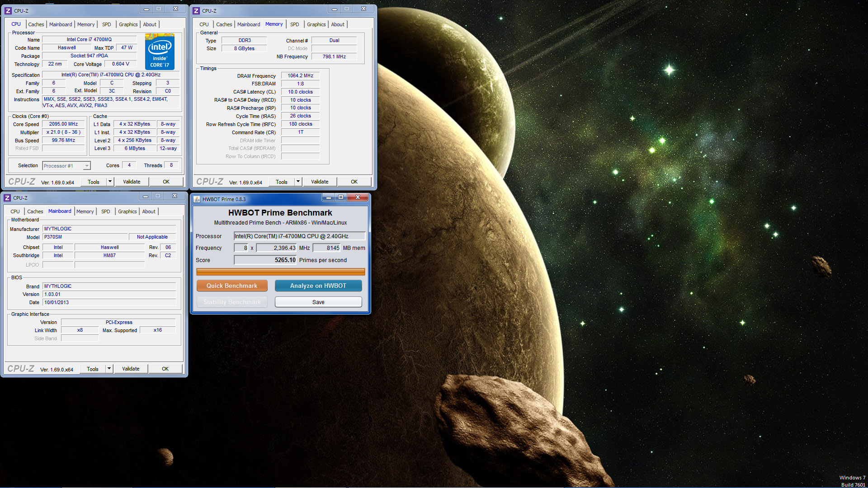Click HWBOT Prime window title icon

pos(197,199)
